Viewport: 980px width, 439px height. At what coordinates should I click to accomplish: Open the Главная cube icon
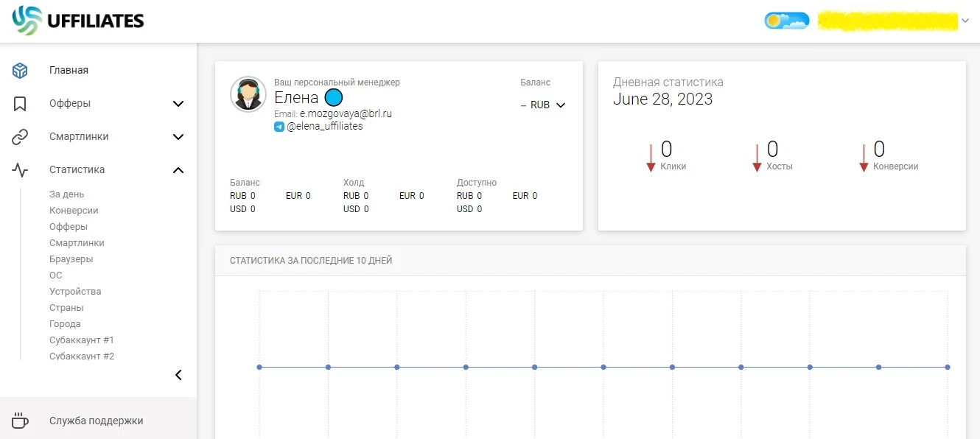pyautogui.click(x=20, y=71)
